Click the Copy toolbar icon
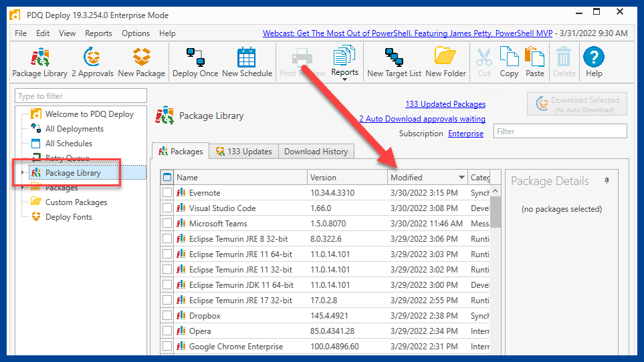Screen dimensions: 644x362 [509, 57]
